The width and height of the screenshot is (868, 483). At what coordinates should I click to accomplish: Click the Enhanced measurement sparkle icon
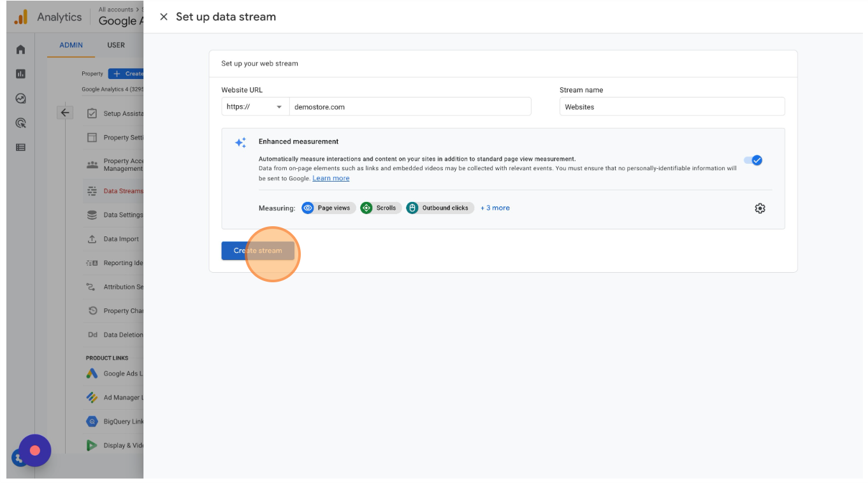(x=240, y=143)
